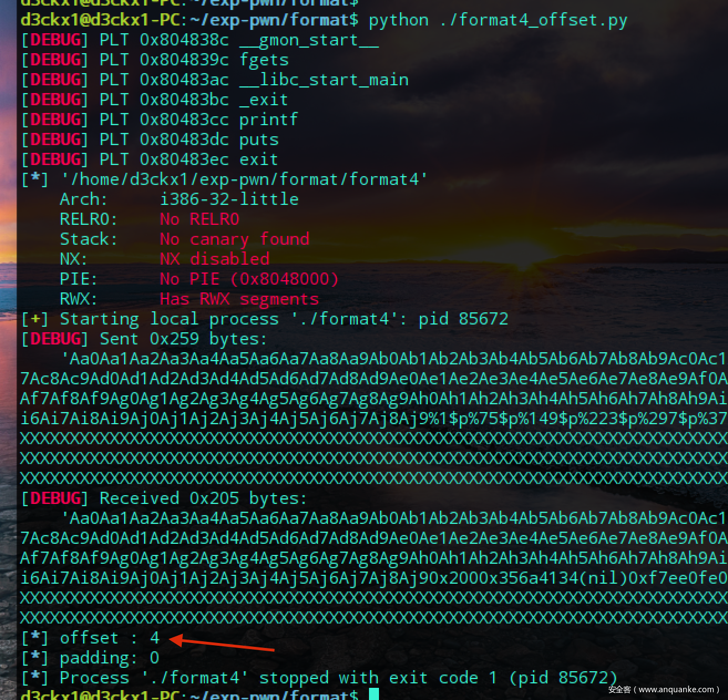
Task: Click the [DEBUG] tag on the fgets line
Action: click(x=55, y=60)
